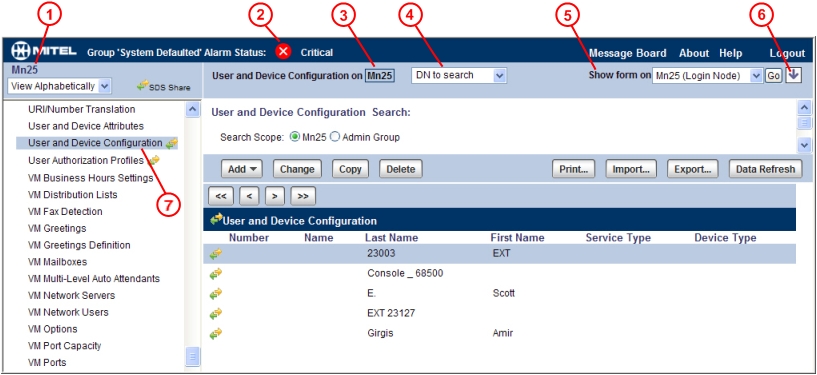Click the left menu scrollbar up arrow
The width and height of the screenshot is (817, 375).
(192, 109)
